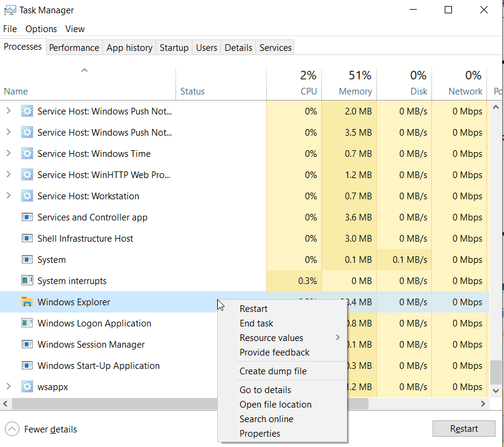The width and height of the screenshot is (504, 447).
Task: Expand the wsappx process group
Action: pyautogui.click(x=8, y=387)
